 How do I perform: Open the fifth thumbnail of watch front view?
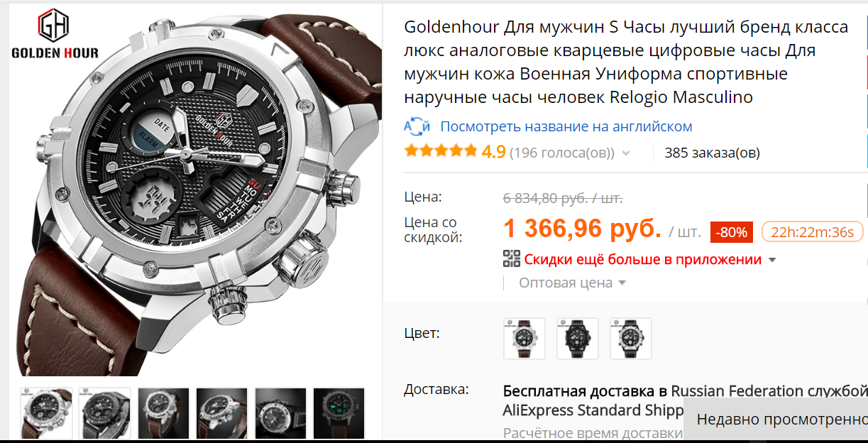coord(280,413)
